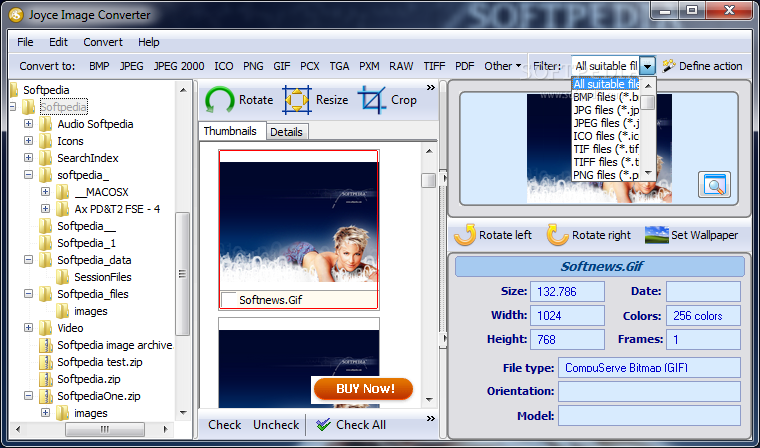760x448 pixels.
Task: Open the File menu
Action: click(x=25, y=42)
